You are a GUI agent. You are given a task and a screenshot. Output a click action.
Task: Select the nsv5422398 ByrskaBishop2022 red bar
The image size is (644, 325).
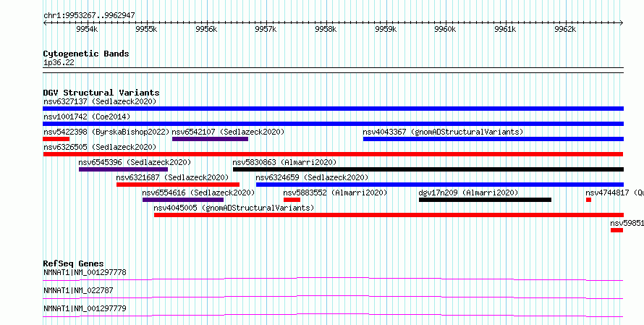pos(56,139)
